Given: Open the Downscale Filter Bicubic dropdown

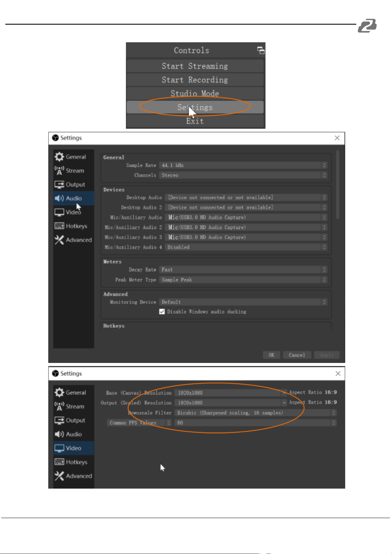Looking at the screenshot, I should [x=255, y=413].
